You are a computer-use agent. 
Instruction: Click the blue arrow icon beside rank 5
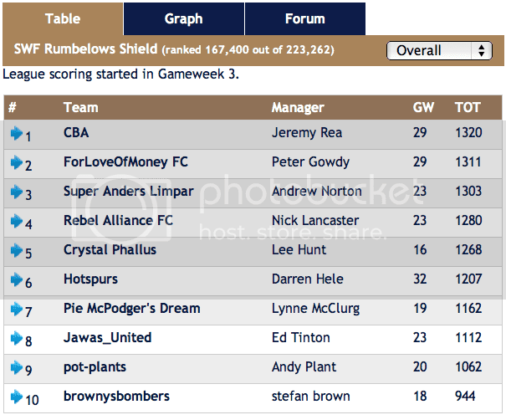(17, 250)
